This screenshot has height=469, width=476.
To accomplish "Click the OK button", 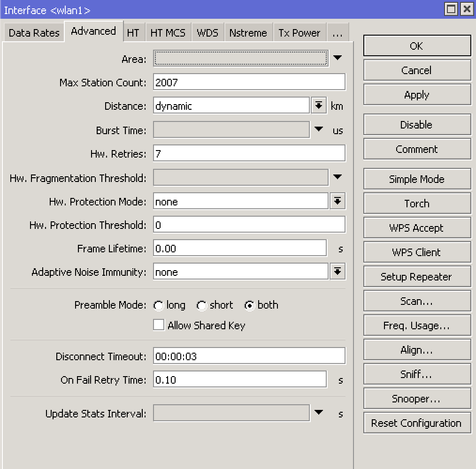I will pyautogui.click(x=417, y=46).
